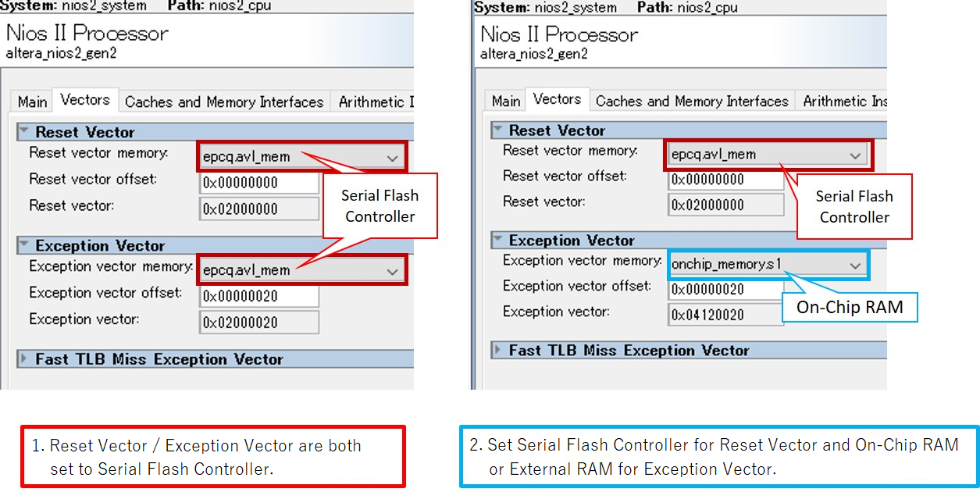980x492 pixels.
Task: Switch to the Main tab
Action: pyautogui.click(x=30, y=100)
